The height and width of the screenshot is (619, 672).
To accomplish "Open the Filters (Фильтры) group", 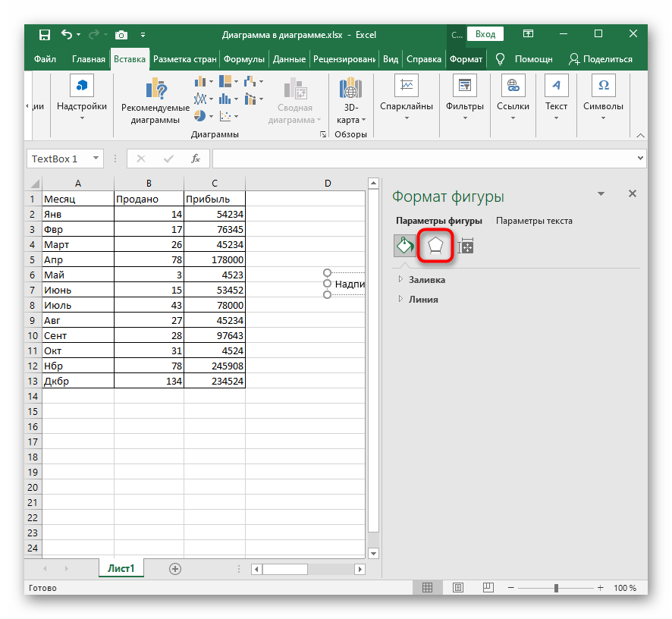I will coord(465,98).
